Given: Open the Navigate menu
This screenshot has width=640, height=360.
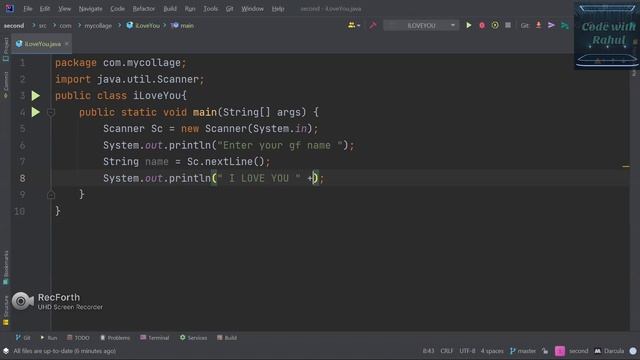Looking at the screenshot, I should click(x=91, y=9).
